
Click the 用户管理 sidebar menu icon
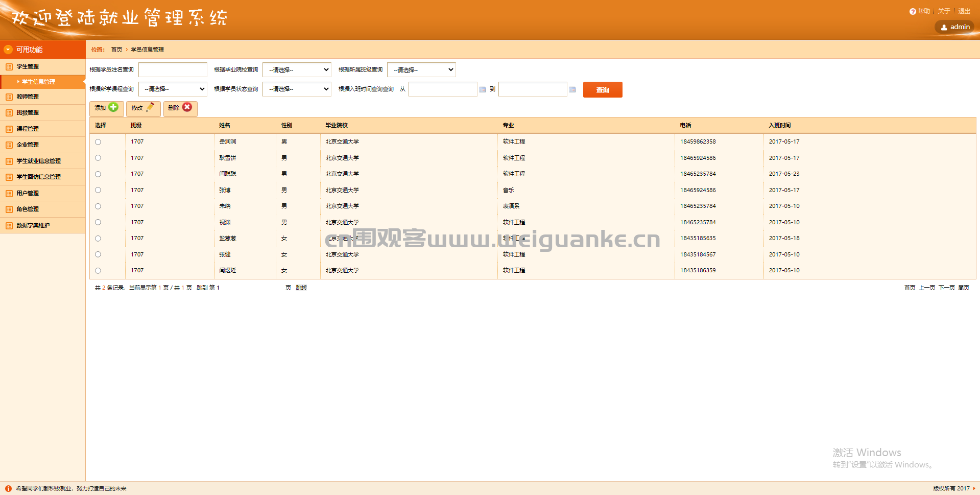coord(9,194)
